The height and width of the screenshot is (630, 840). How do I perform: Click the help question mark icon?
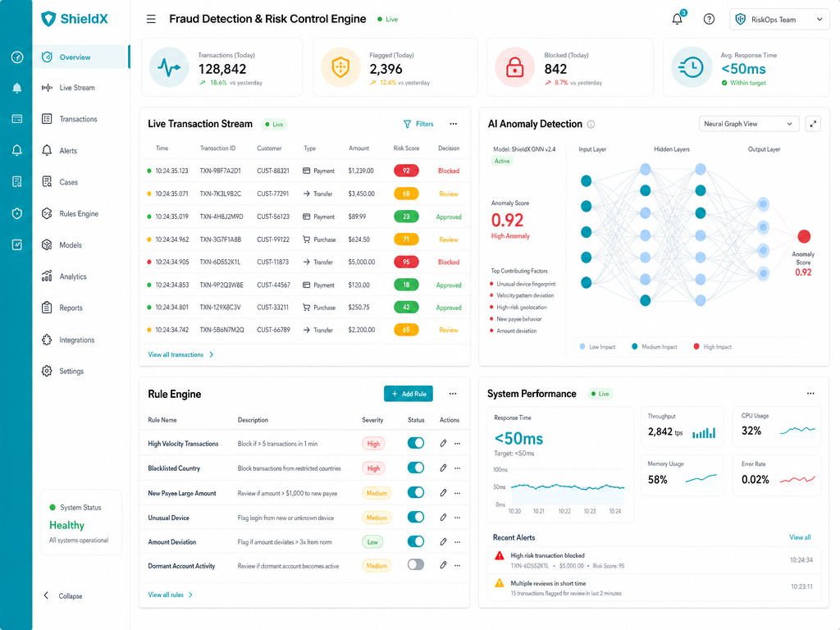coord(709,20)
